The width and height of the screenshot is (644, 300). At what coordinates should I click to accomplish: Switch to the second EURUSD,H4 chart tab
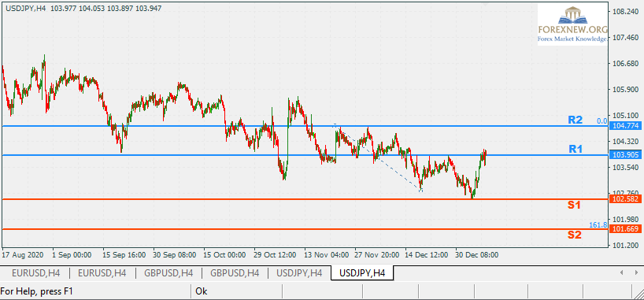pyautogui.click(x=102, y=273)
